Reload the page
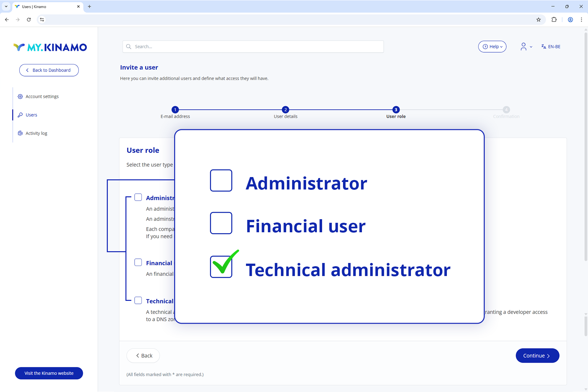The image size is (588, 392). tap(29, 20)
